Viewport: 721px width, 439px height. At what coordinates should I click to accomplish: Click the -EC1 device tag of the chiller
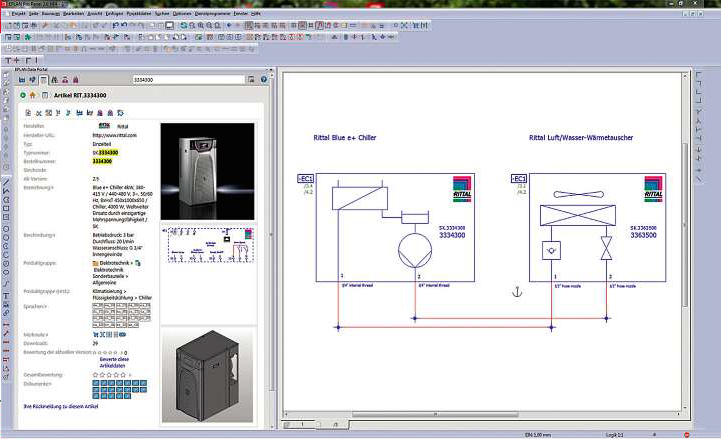pyautogui.click(x=305, y=178)
